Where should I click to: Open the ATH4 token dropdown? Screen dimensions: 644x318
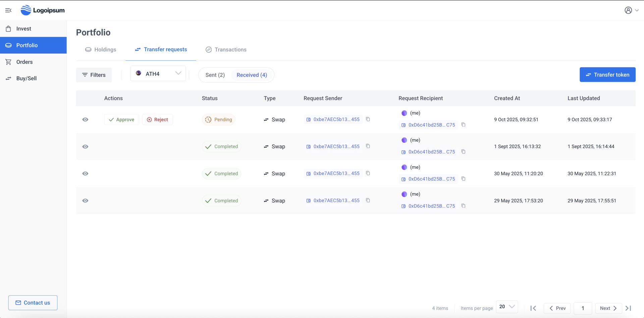click(x=158, y=74)
